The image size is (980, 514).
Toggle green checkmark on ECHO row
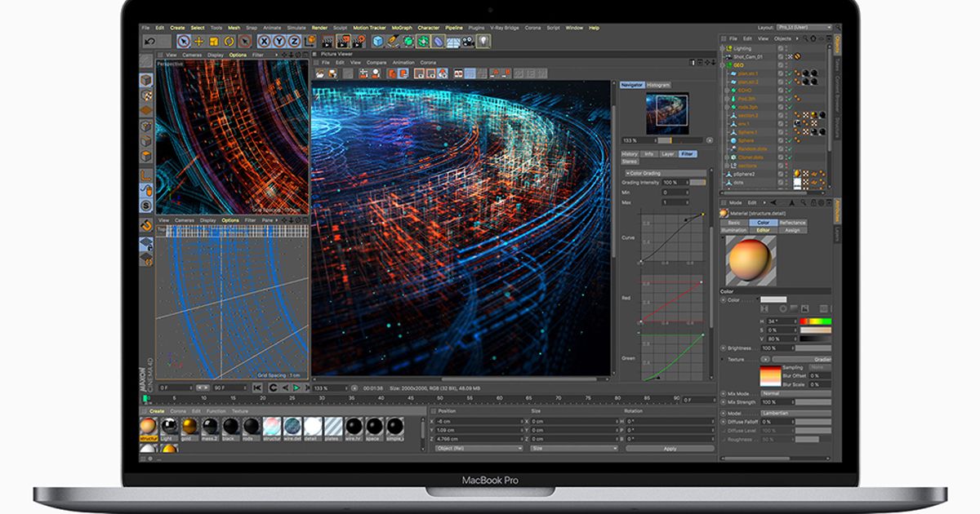[789, 91]
